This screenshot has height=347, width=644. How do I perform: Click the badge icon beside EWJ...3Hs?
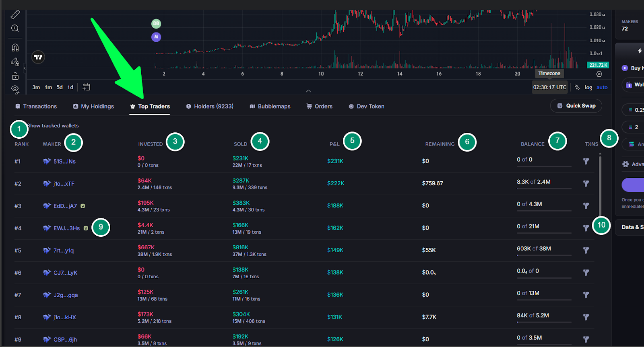pos(86,228)
